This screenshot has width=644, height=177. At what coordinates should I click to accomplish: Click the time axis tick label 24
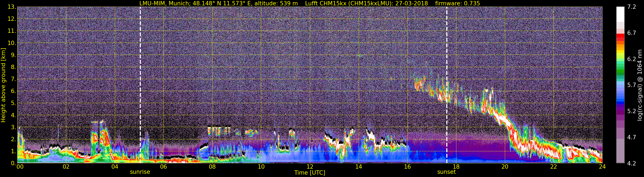[602, 167]
